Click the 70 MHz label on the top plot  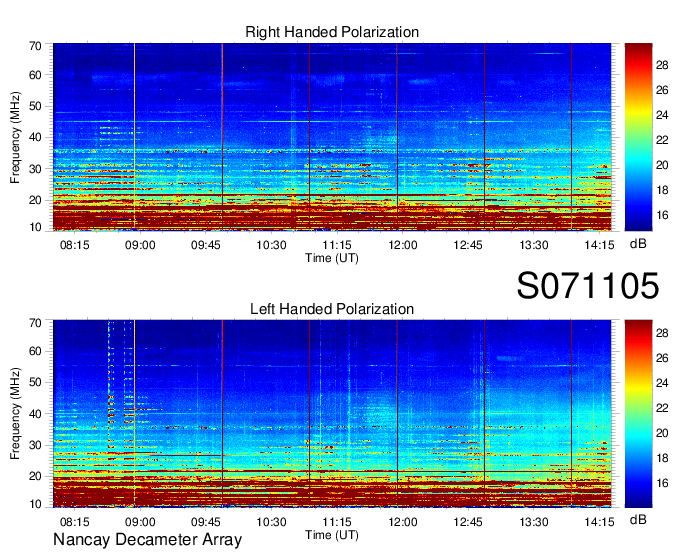(x=35, y=46)
